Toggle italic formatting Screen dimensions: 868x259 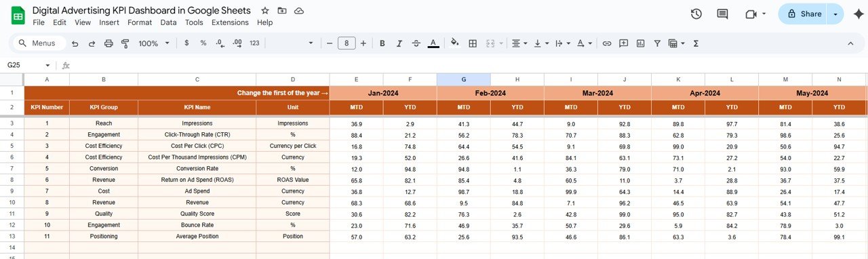click(399, 43)
